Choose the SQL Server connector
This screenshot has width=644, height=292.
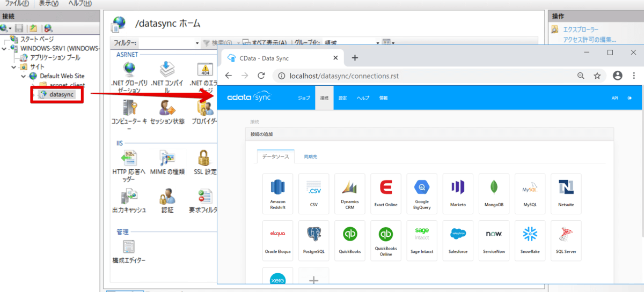(x=566, y=241)
